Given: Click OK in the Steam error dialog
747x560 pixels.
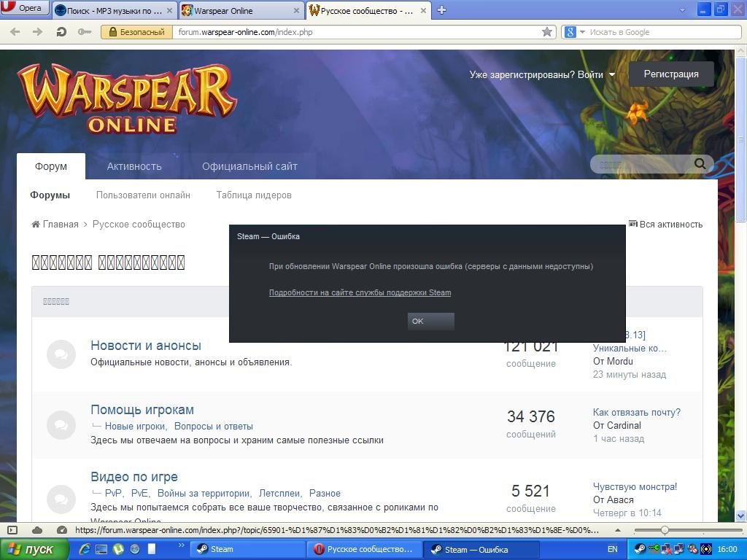Looking at the screenshot, I should point(430,321).
